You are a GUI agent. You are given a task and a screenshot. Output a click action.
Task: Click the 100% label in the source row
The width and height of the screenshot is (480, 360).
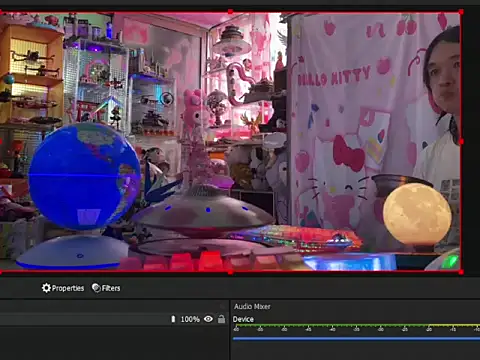[x=190, y=319]
